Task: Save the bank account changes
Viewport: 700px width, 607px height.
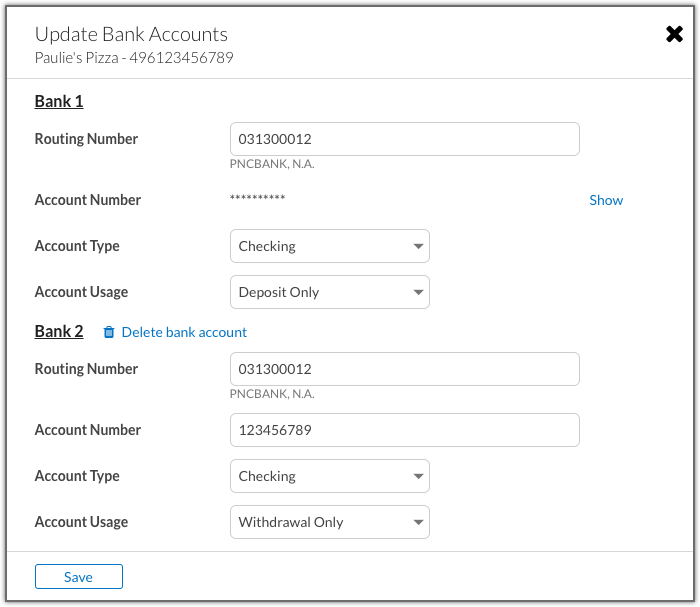Action: 79,577
